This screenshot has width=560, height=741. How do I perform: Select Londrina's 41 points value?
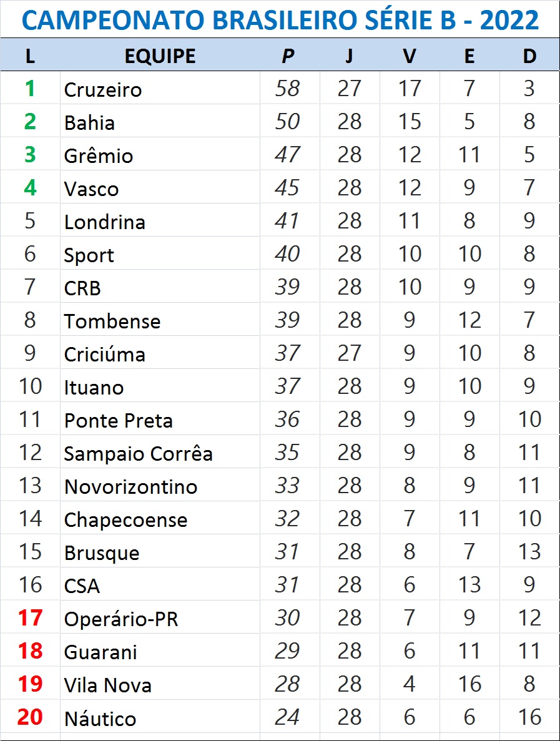pyautogui.click(x=287, y=221)
